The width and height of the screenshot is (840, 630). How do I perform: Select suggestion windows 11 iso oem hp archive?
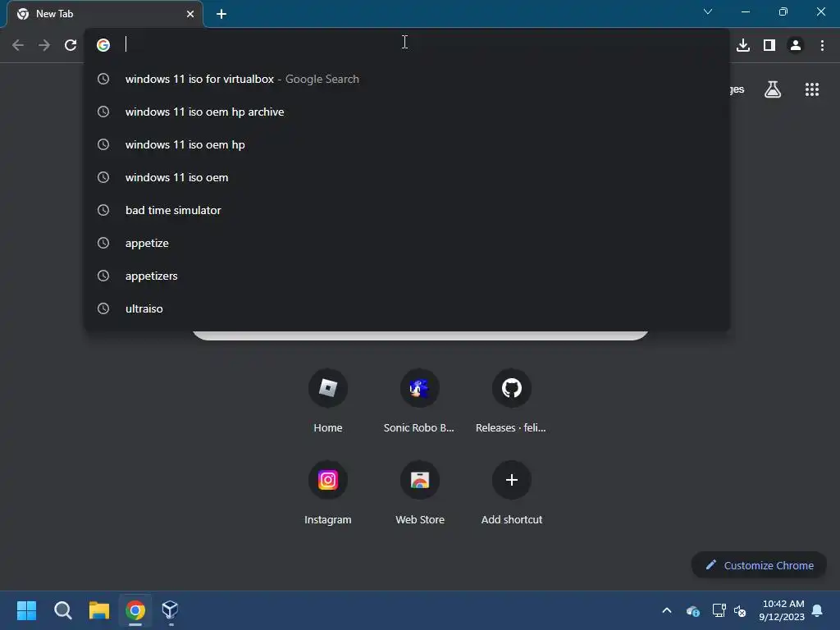click(x=407, y=112)
